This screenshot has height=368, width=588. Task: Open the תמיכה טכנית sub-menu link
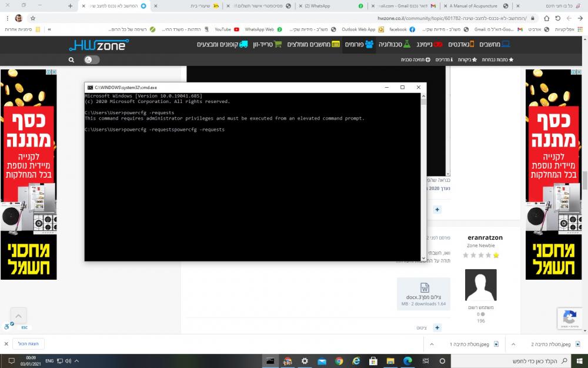point(416,59)
